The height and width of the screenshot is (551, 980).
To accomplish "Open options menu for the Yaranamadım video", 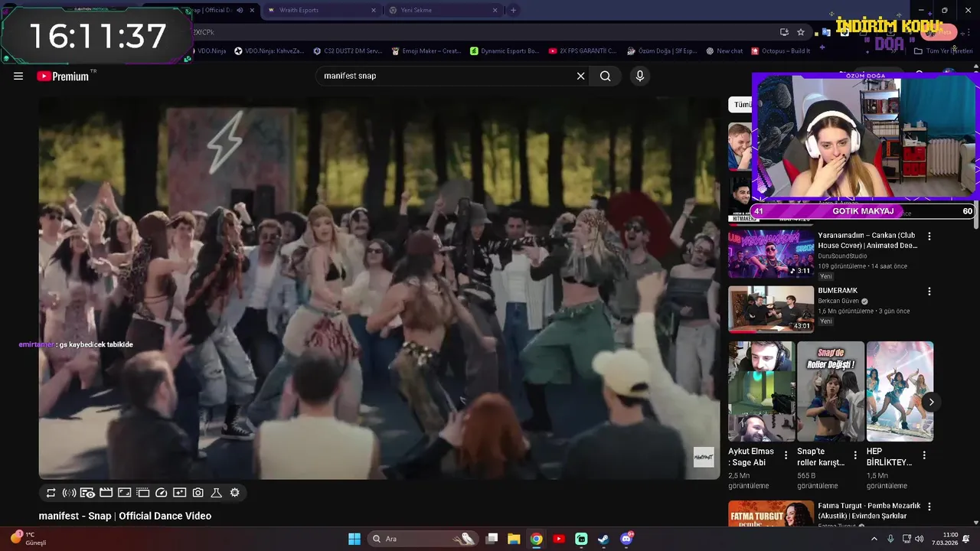I will [x=929, y=236].
